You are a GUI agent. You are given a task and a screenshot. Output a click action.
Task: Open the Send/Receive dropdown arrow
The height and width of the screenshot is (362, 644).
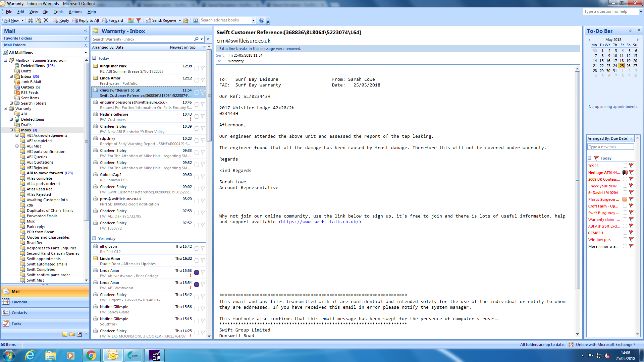pos(180,20)
